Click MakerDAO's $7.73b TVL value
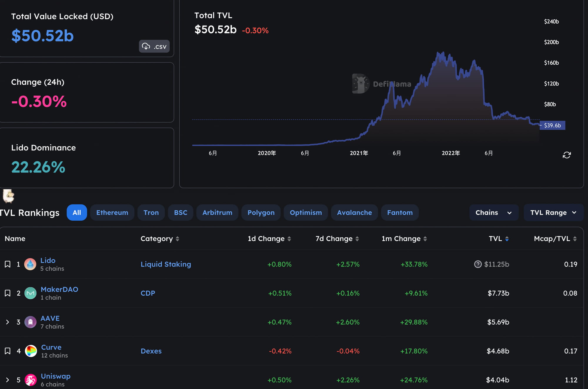 coord(498,293)
